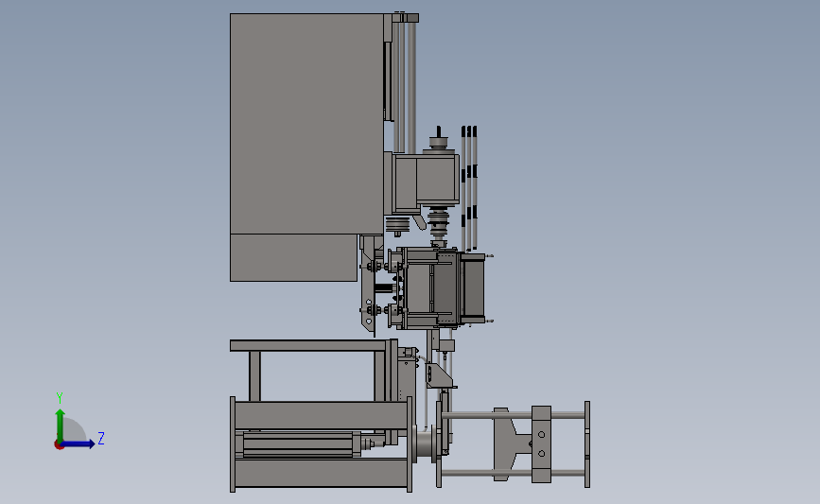Click the blue Z axis arrow of the triad
This screenshot has height=504, width=820.
tap(77, 444)
